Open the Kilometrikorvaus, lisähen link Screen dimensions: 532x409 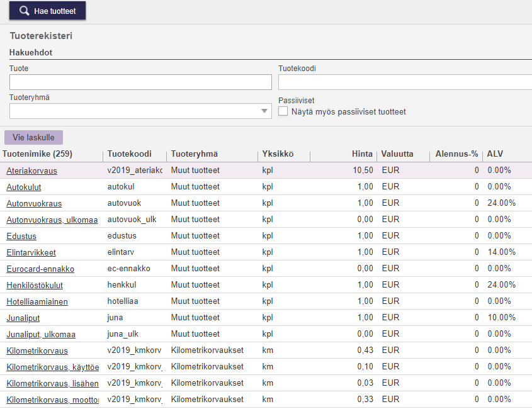tap(53, 383)
